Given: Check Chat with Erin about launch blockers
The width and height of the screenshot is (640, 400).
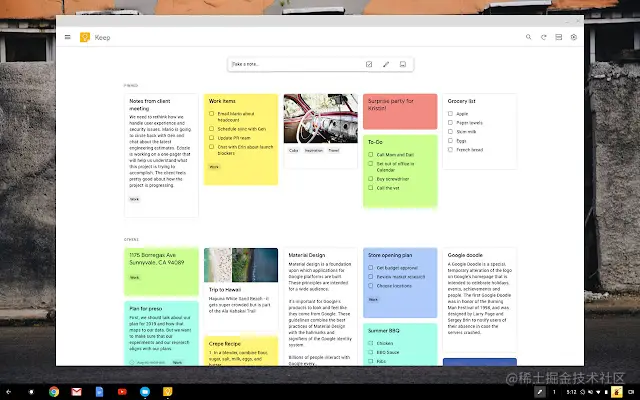Looking at the screenshot, I should pos(211,147).
